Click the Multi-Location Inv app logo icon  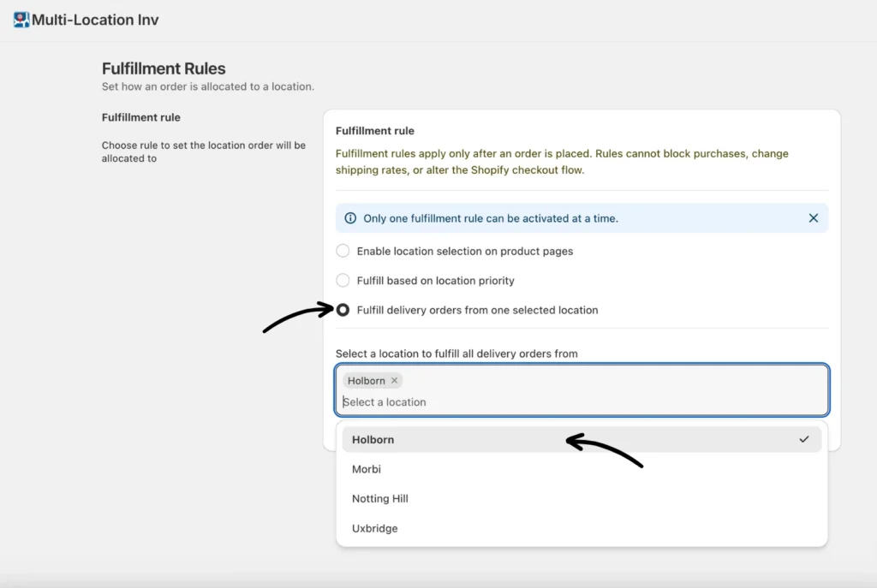(x=21, y=20)
